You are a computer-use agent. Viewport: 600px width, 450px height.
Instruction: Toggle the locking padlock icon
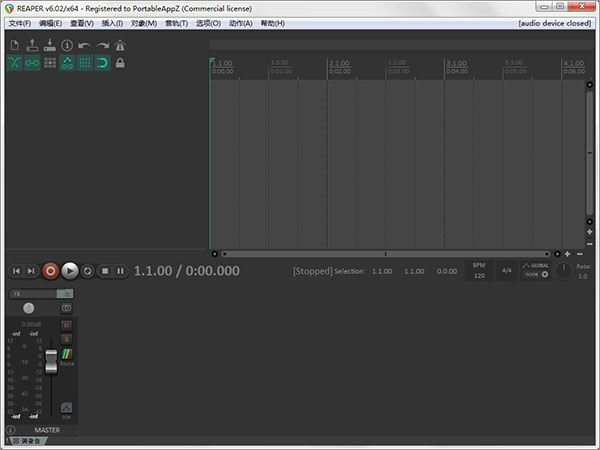(120, 63)
